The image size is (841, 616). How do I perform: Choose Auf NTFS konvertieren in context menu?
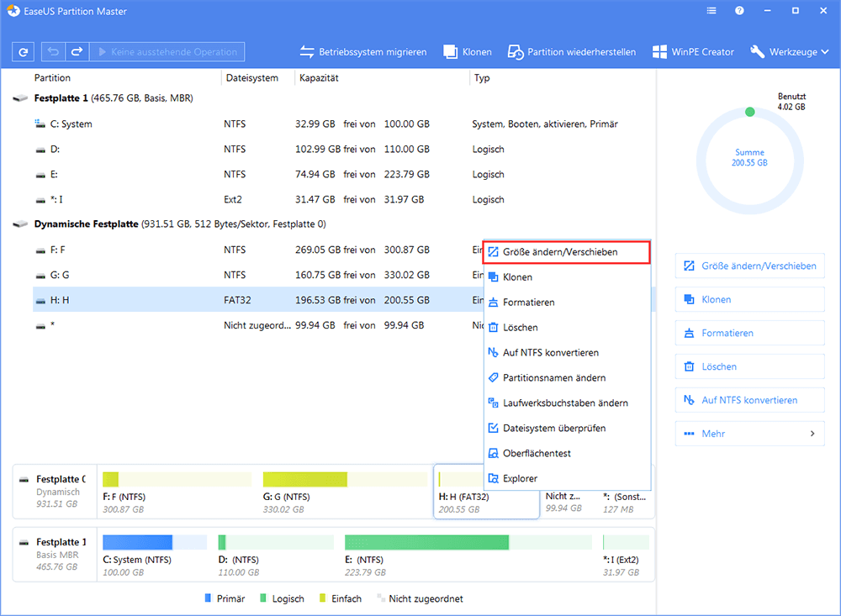click(x=567, y=353)
